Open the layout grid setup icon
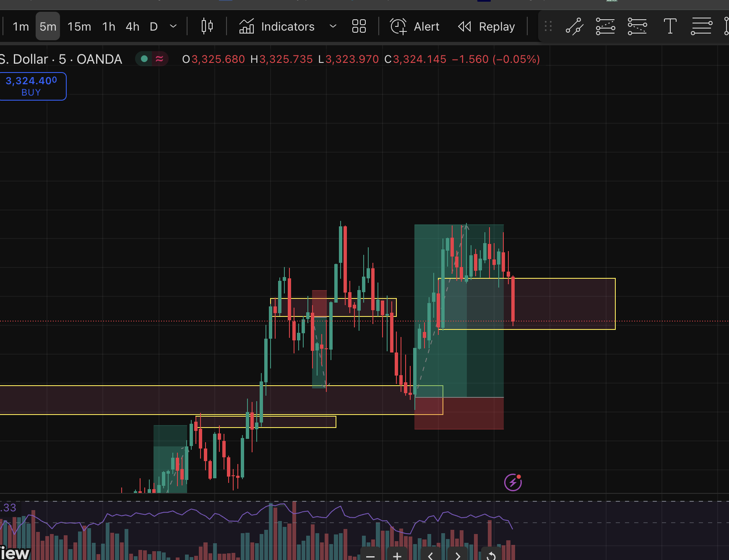This screenshot has width=729, height=560. point(359,26)
